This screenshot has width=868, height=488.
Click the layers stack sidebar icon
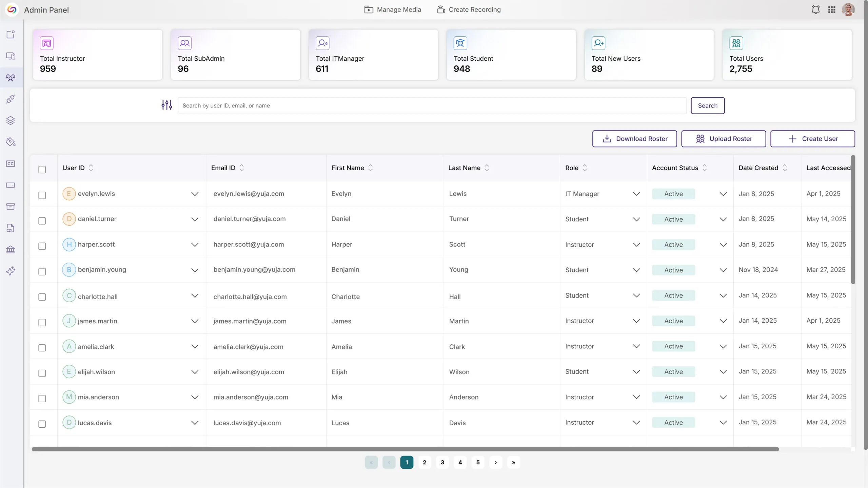coord(11,121)
